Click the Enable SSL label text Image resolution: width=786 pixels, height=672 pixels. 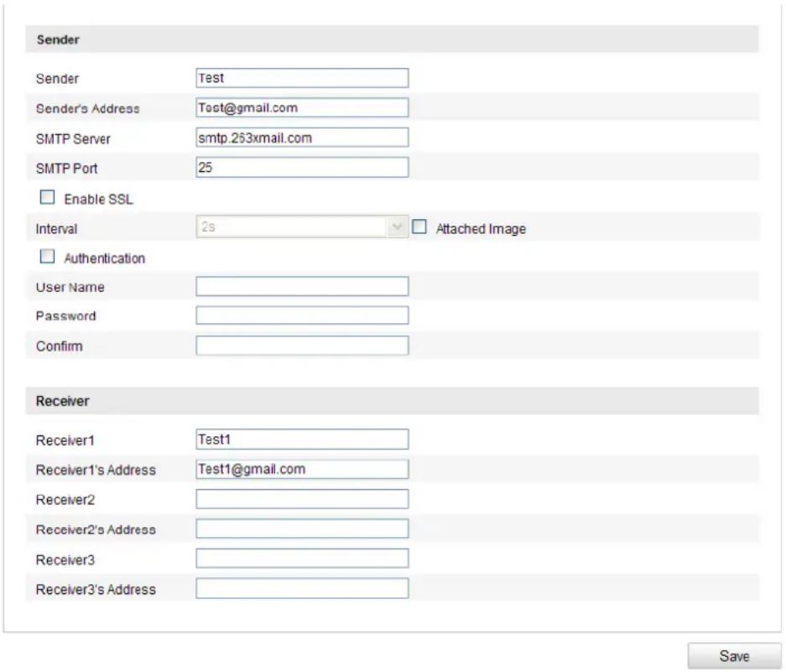click(99, 199)
